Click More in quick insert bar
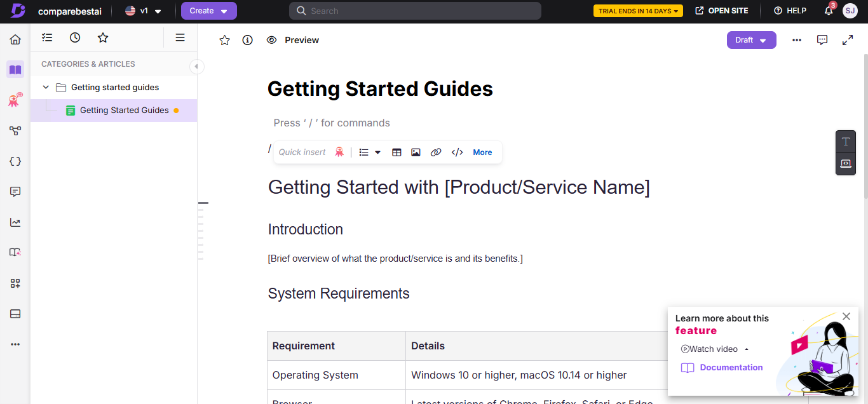 482,152
